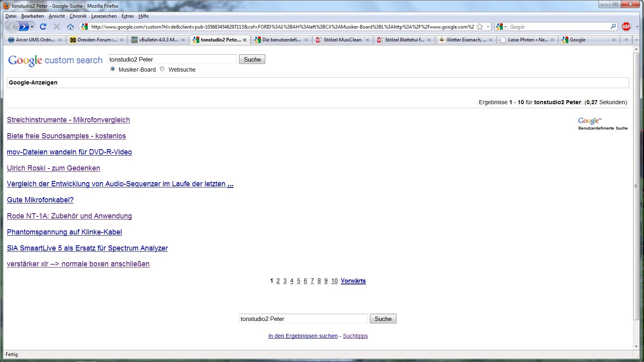This screenshot has height=362, width=644.
Task: Open the Hilfe menu
Action: tap(143, 16)
